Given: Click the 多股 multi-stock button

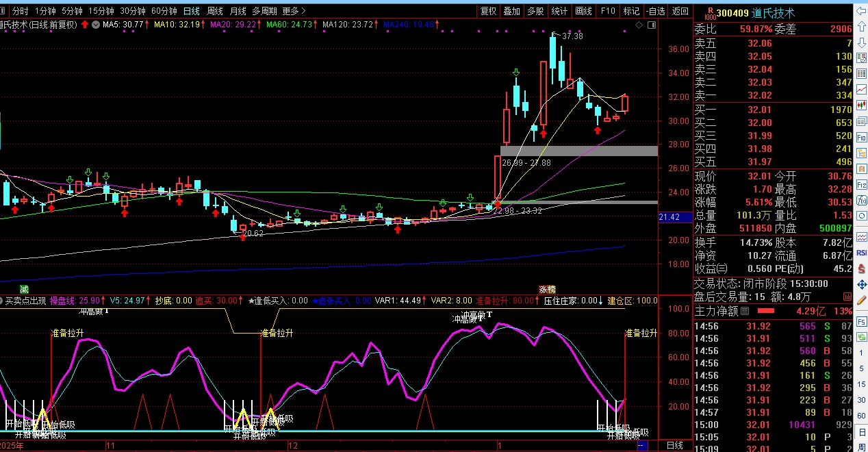Looking at the screenshot, I should [535, 11].
